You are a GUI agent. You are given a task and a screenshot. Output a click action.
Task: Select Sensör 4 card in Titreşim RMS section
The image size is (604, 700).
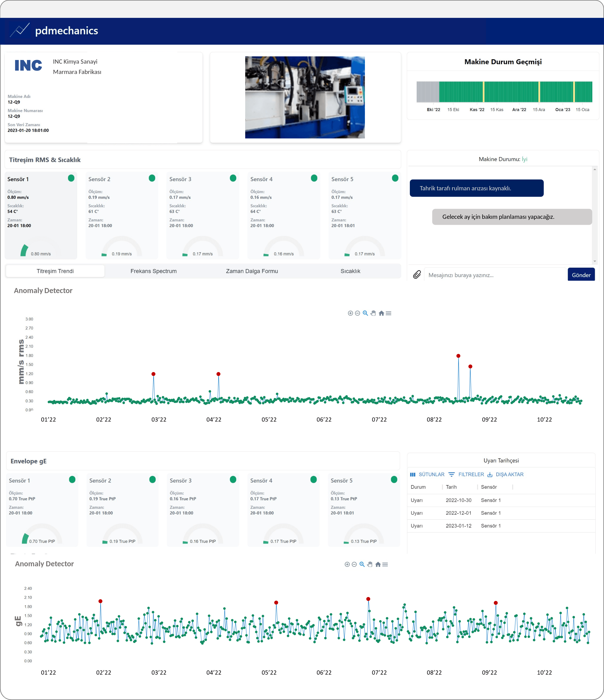coord(284,215)
